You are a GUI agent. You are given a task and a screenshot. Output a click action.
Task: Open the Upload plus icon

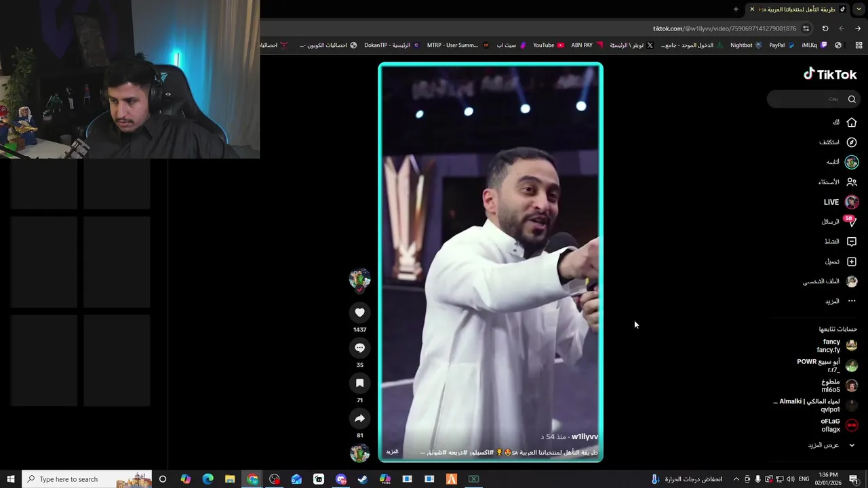[x=852, y=262]
